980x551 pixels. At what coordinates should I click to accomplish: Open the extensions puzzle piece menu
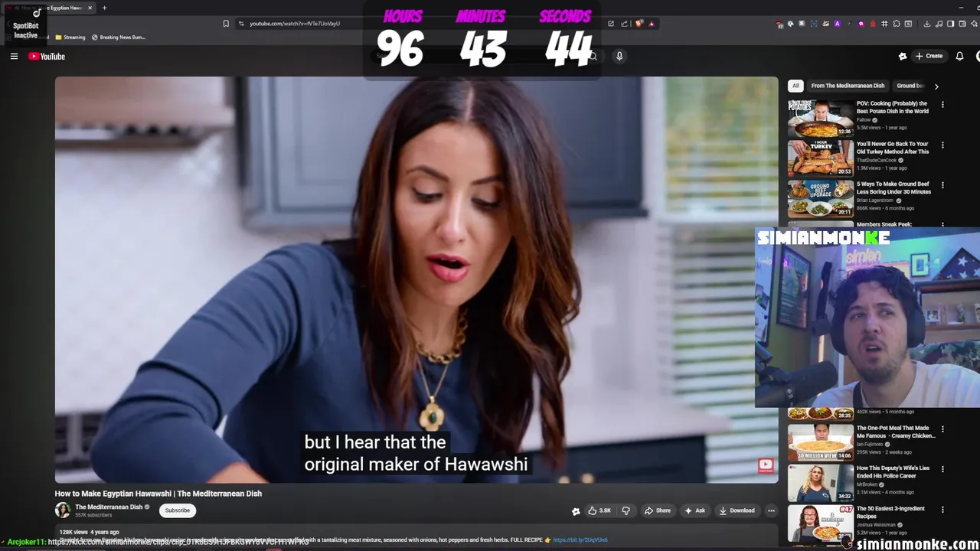[897, 24]
